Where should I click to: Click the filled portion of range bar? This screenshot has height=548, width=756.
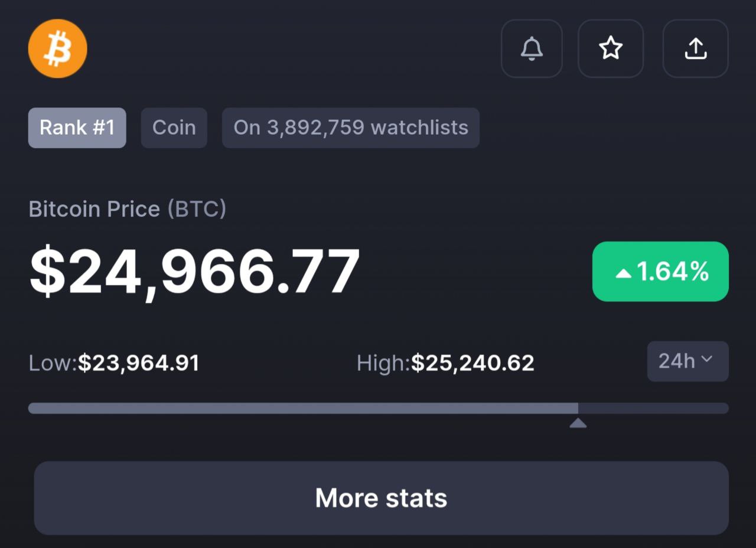click(303, 408)
